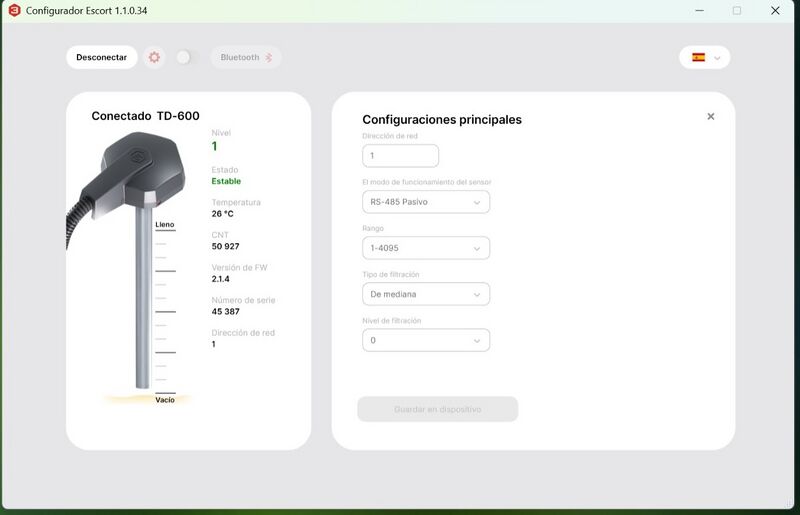Open the language dropdown with Spanish flag

pos(704,57)
